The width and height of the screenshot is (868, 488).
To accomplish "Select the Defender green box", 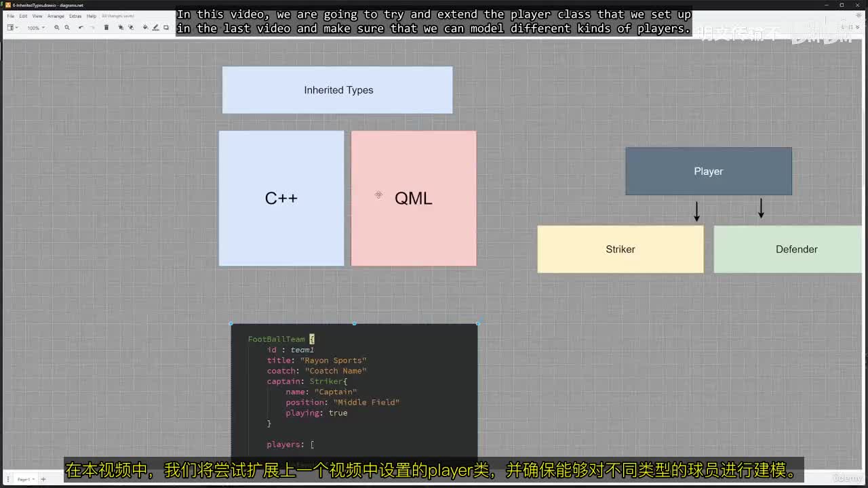I will (788, 249).
